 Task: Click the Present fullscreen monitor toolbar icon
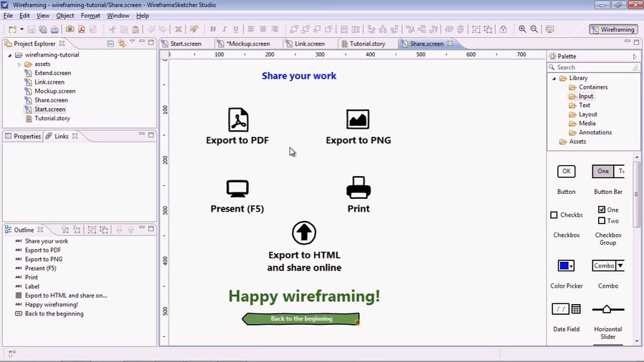[550, 29]
